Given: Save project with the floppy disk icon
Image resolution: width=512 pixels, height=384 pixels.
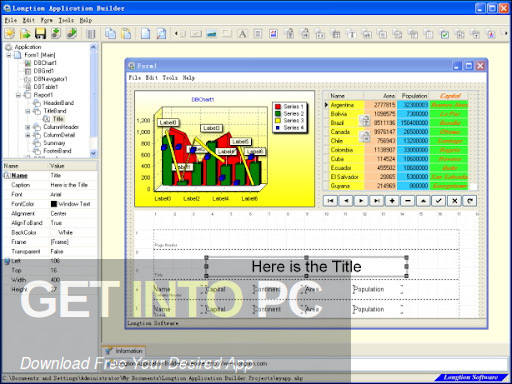Looking at the screenshot, I should [x=40, y=34].
